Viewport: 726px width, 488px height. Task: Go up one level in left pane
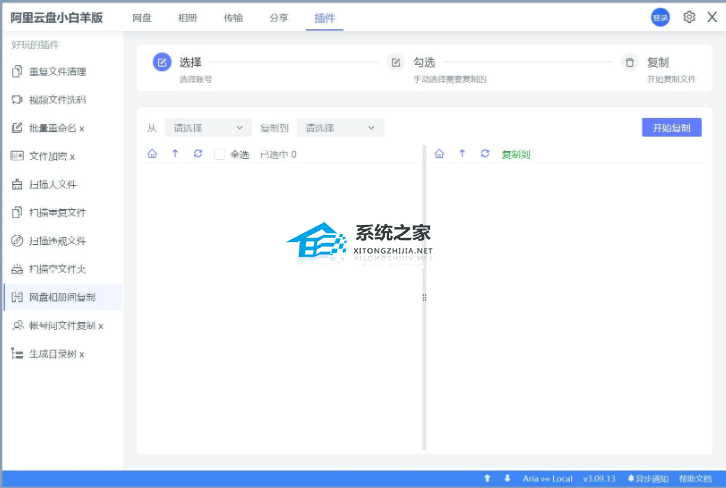175,154
